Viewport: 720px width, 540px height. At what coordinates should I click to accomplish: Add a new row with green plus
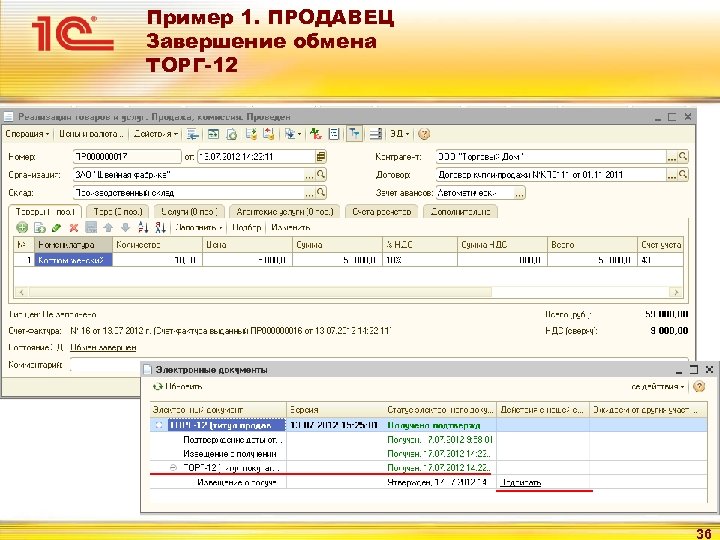pos(22,227)
